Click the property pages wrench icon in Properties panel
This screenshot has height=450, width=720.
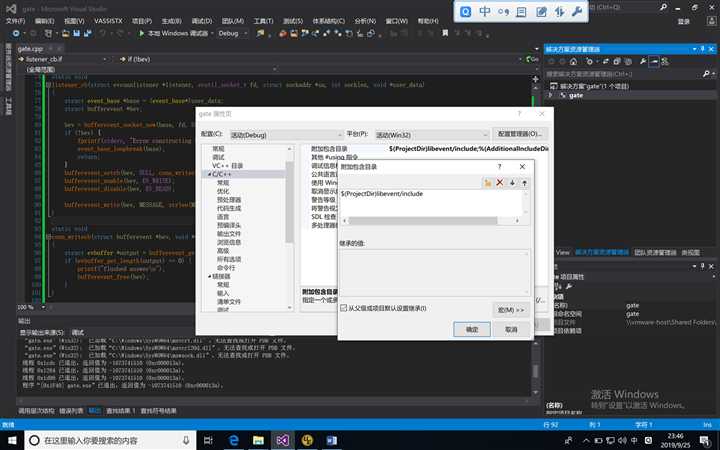569,286
